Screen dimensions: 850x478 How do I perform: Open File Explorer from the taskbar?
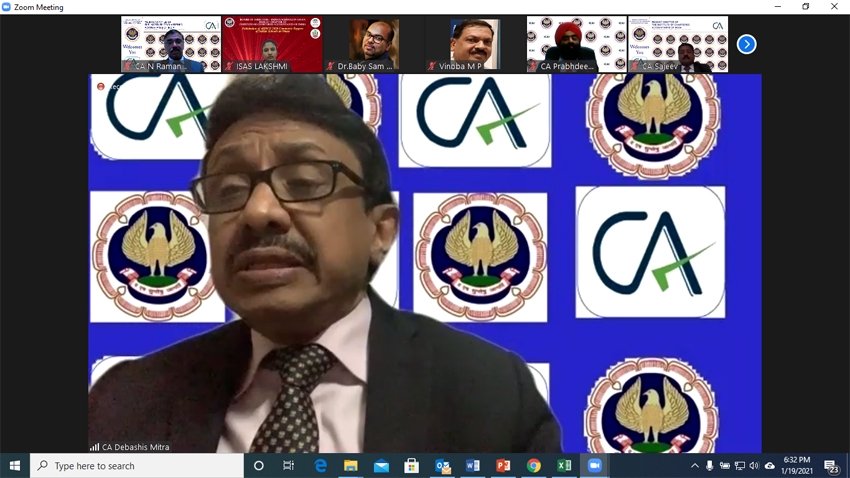pyautogui.click(x=350, y=466)
